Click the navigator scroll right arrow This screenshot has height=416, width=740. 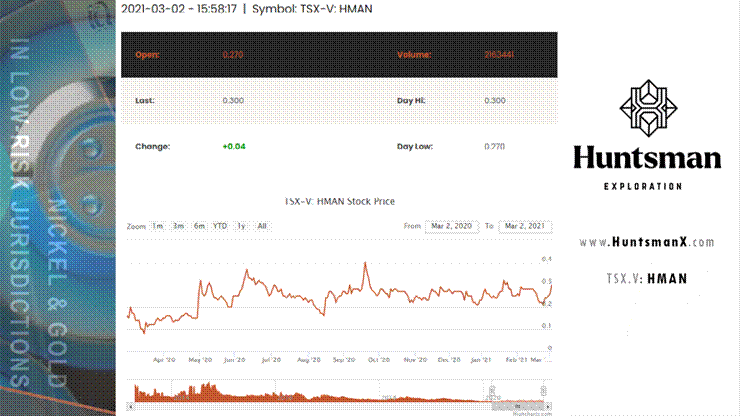[x=548, y=407]
